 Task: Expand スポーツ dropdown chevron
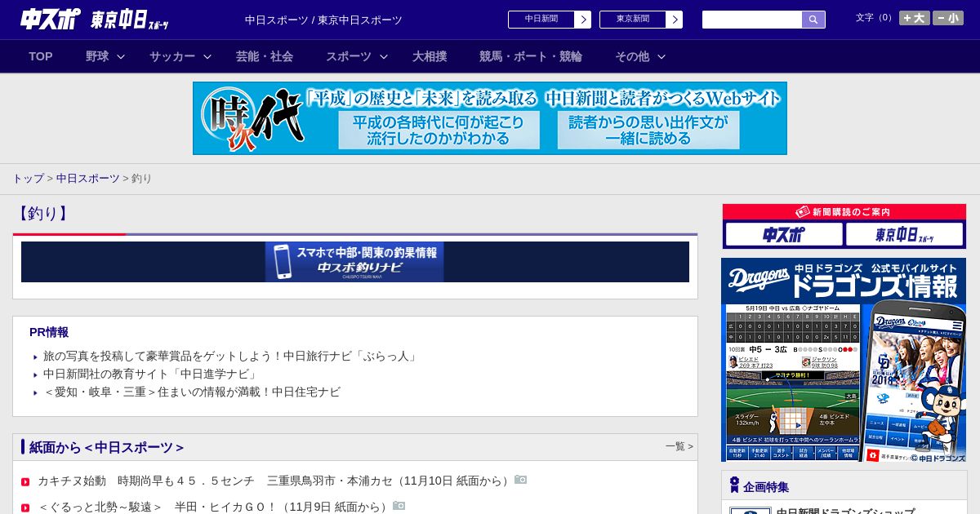click(384, 56)
